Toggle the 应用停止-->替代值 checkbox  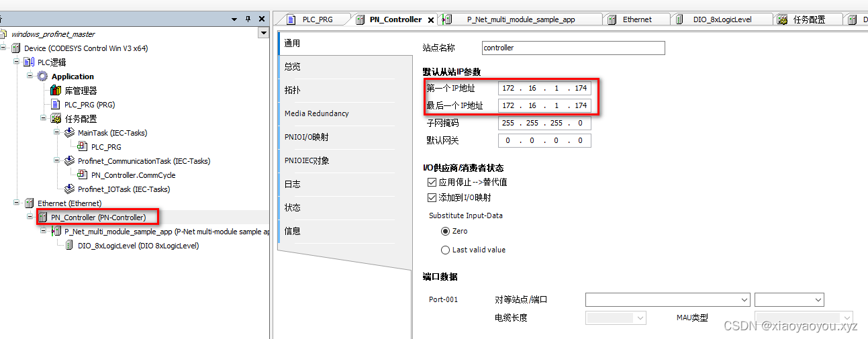tap(432, 183)
